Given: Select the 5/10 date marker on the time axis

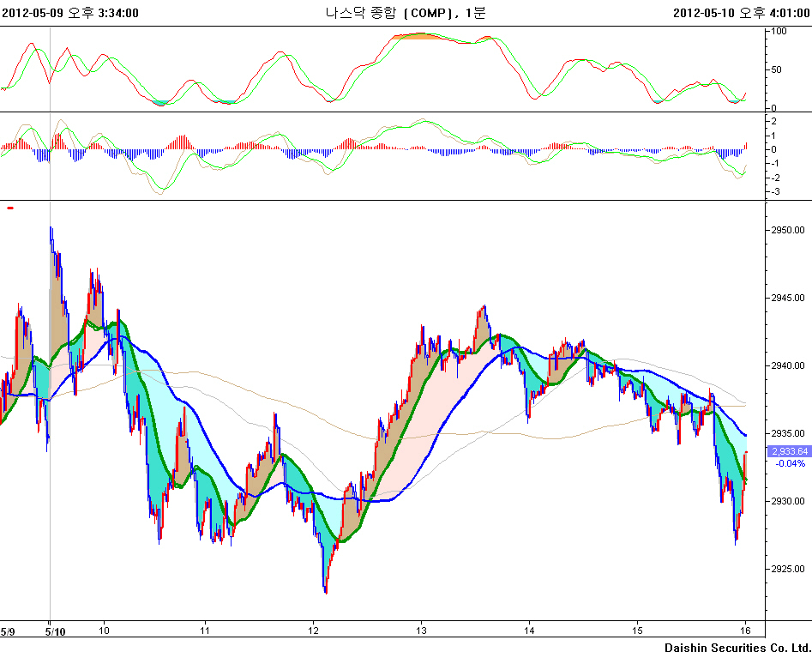Looking at the screenshot, I should pos(55,631).
